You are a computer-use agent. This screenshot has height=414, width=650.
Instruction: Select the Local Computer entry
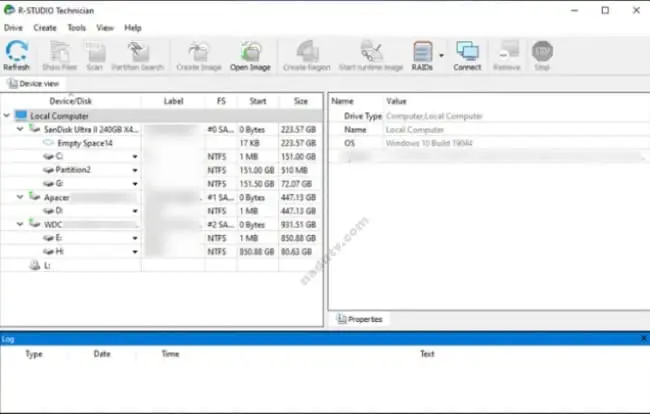[x=59, y=116]
